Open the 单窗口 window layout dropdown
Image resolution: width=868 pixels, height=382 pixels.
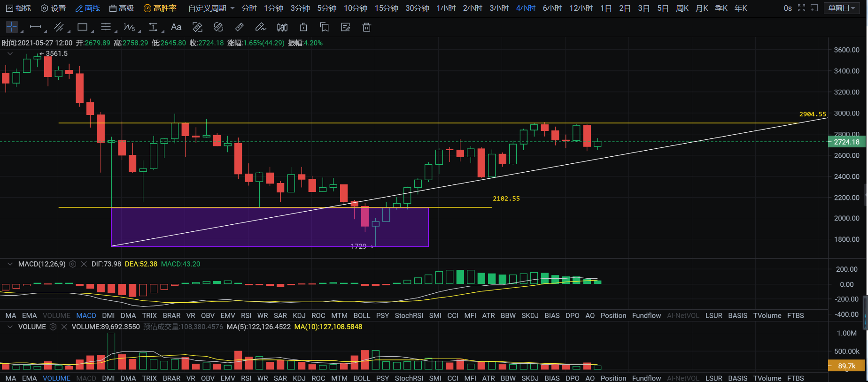tap(841, 8)
